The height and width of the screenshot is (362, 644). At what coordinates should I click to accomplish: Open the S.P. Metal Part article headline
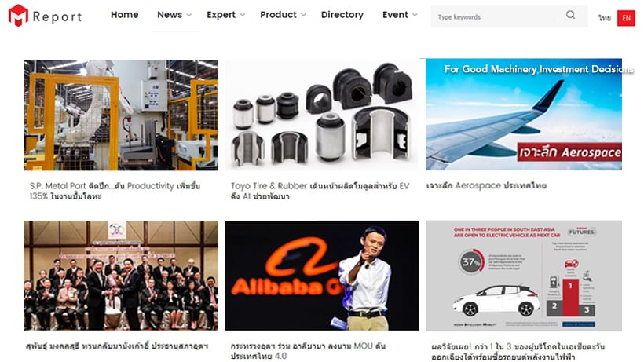click(115, 191)
